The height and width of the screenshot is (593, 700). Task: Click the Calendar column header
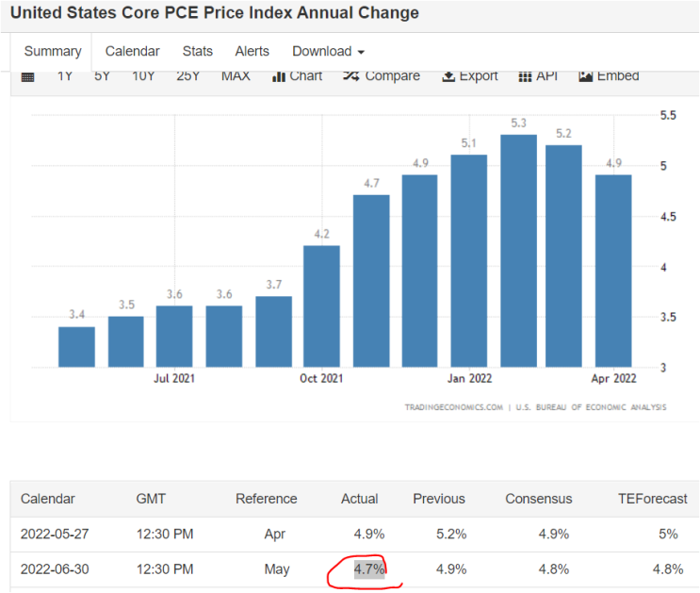coord(48,499)
